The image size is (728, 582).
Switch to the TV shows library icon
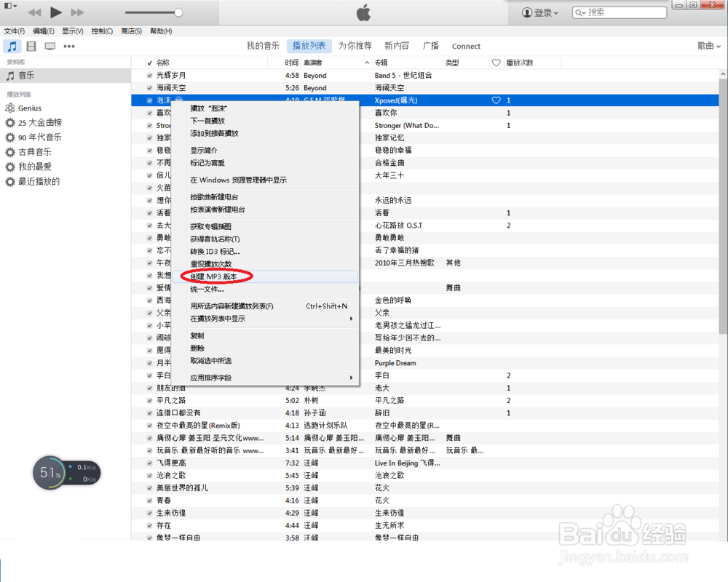click(50, 46)
